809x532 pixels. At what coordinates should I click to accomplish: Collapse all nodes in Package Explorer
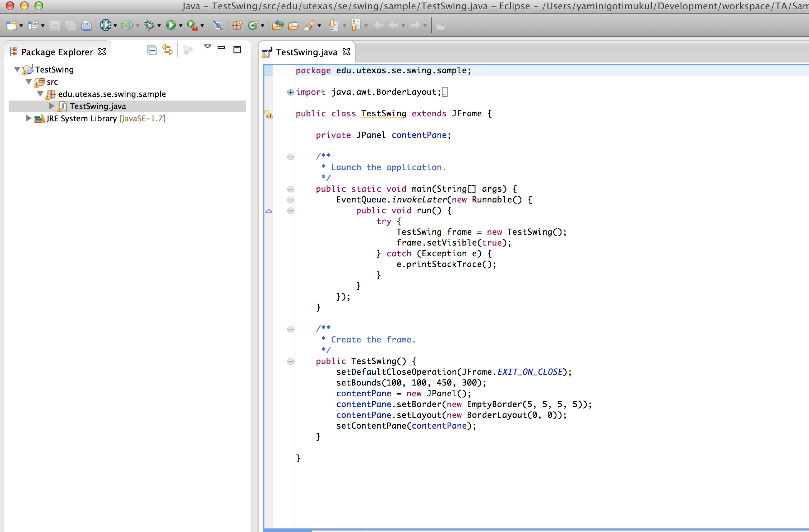(152, 50)
